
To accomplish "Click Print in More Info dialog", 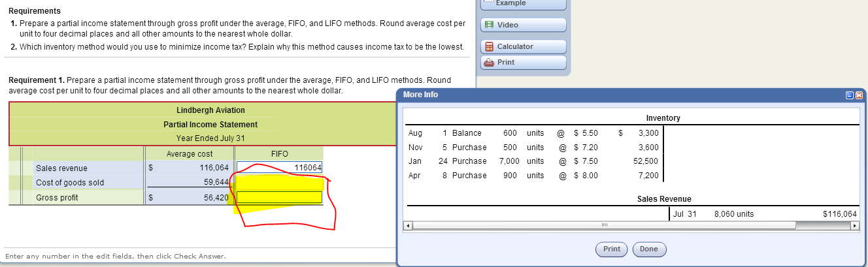I will pyautogui.click(x=612, y=249).
